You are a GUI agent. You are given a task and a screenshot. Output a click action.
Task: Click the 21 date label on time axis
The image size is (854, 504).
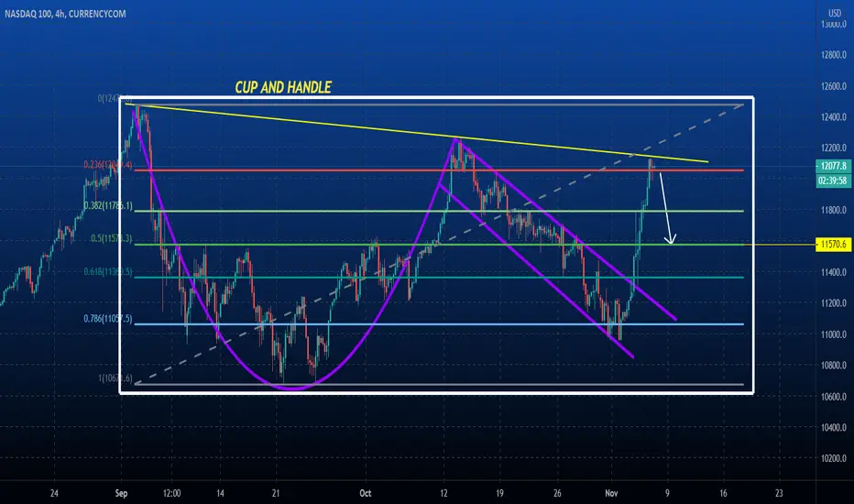click(x=276, y=493)
